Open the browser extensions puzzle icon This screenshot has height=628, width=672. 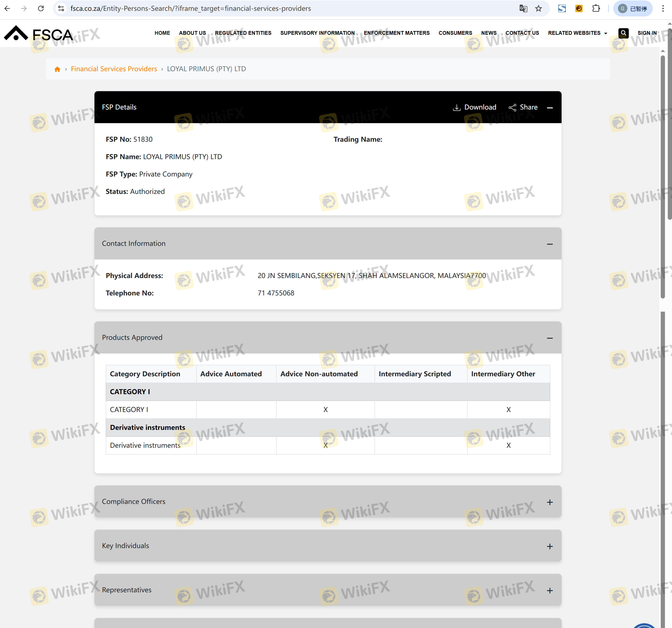tap(596, 8)
